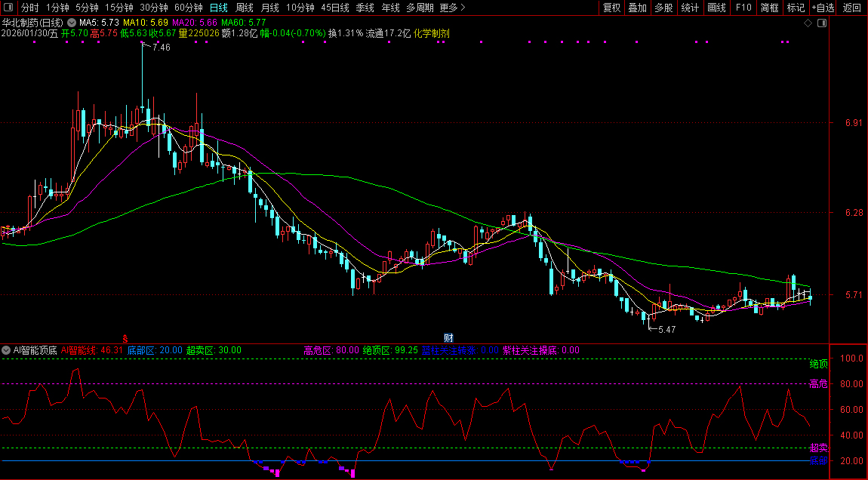Open the F10 company info

[743, 8]
